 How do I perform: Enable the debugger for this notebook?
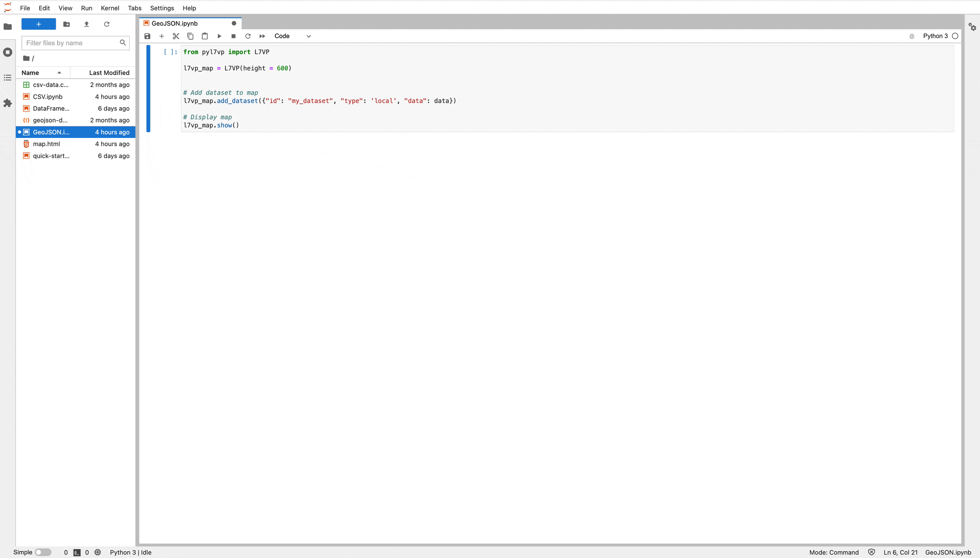coord(912,36)
